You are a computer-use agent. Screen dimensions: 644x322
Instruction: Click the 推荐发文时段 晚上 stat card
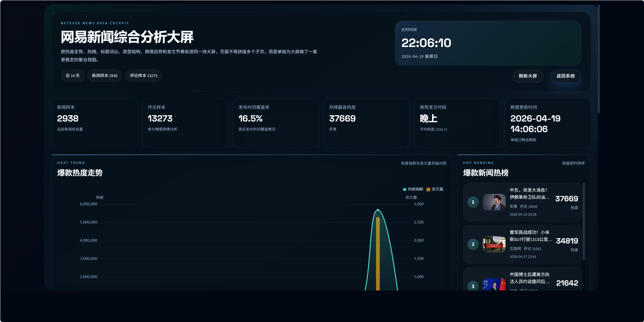[457, 123]
